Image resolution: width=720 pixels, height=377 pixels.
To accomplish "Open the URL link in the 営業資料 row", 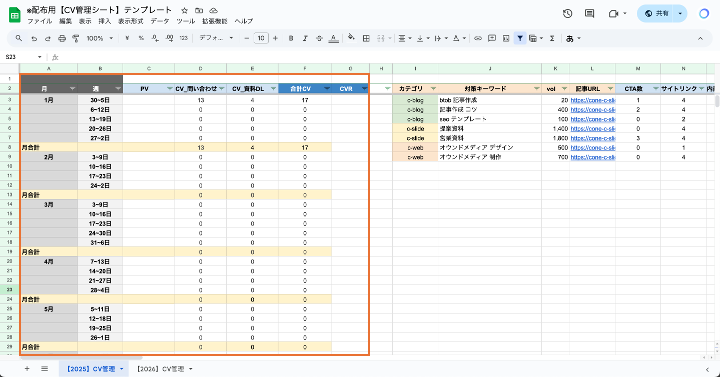I will [x=592, y=138].
